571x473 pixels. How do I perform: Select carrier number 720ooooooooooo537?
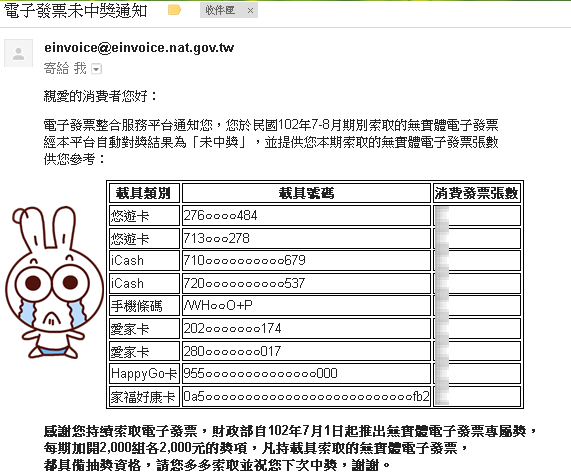click(x=244, y=283)
